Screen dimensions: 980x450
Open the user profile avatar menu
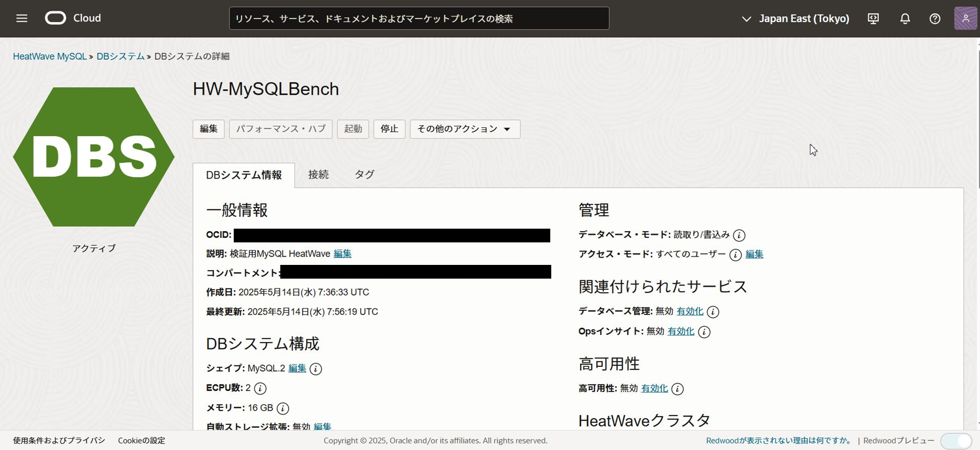pyautogui.click(x=965, y=19)
